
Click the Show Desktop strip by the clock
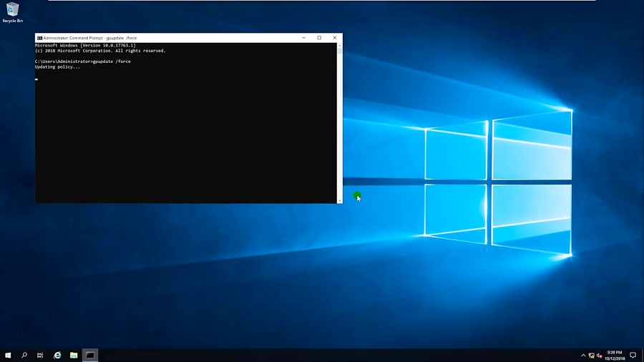pyautogui.click(x=643, y=356)
